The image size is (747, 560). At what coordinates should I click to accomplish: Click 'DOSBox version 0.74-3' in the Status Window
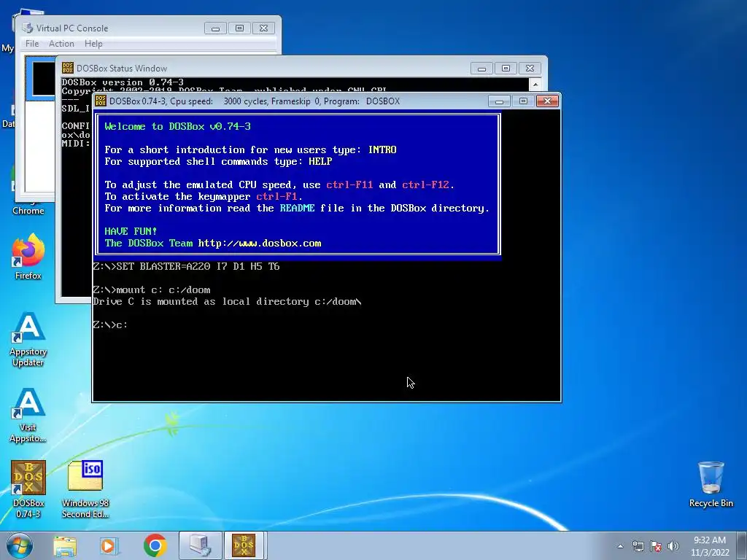click(123, 82)
